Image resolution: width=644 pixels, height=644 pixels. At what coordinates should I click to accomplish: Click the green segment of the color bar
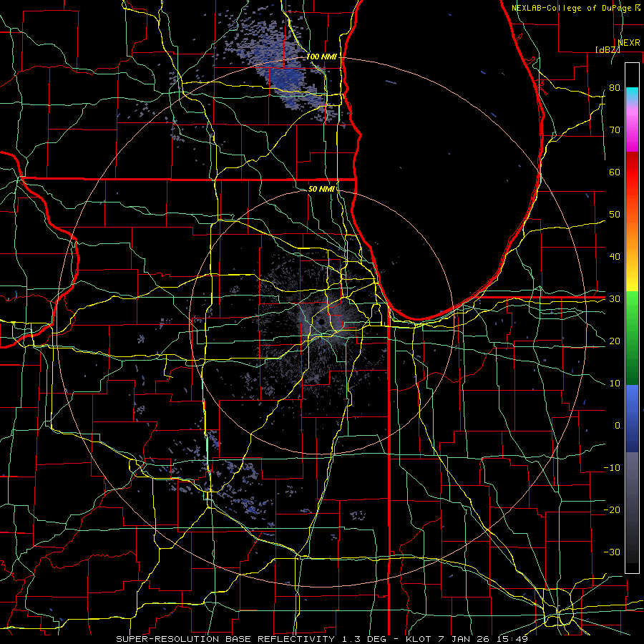(632, 338)
